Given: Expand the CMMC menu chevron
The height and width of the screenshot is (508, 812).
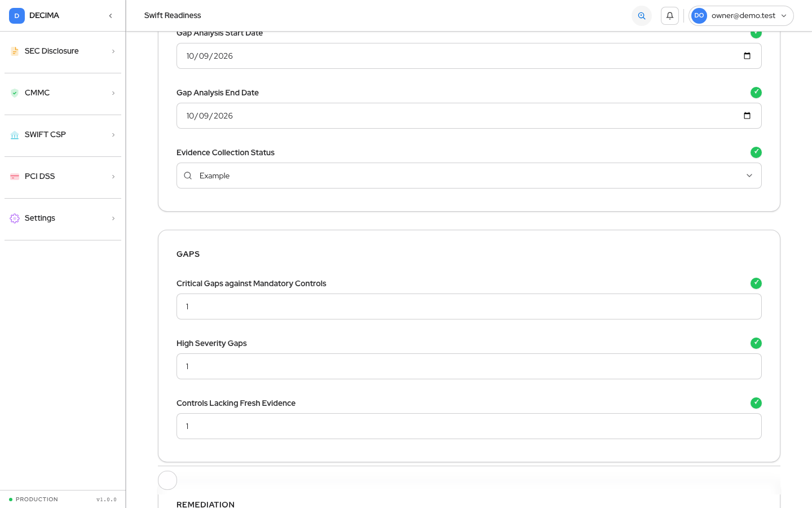Looking at the screenshot, I should [x=113, y=93].
